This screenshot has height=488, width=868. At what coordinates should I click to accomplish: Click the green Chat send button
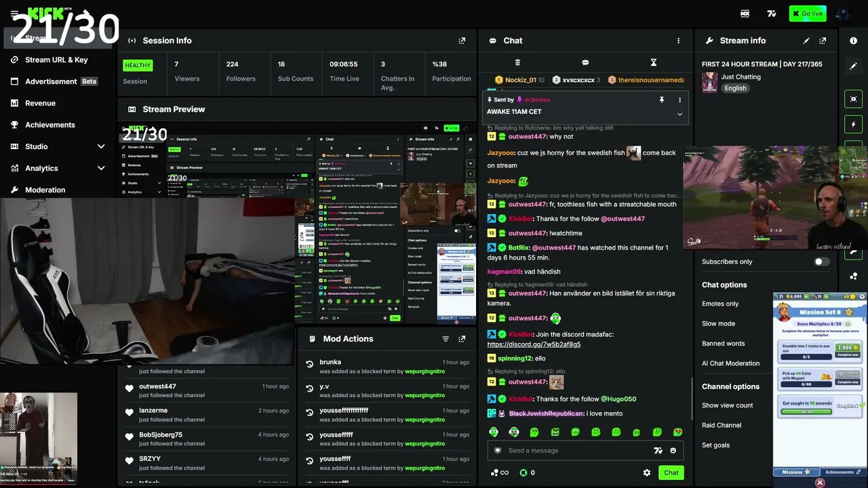671,472
